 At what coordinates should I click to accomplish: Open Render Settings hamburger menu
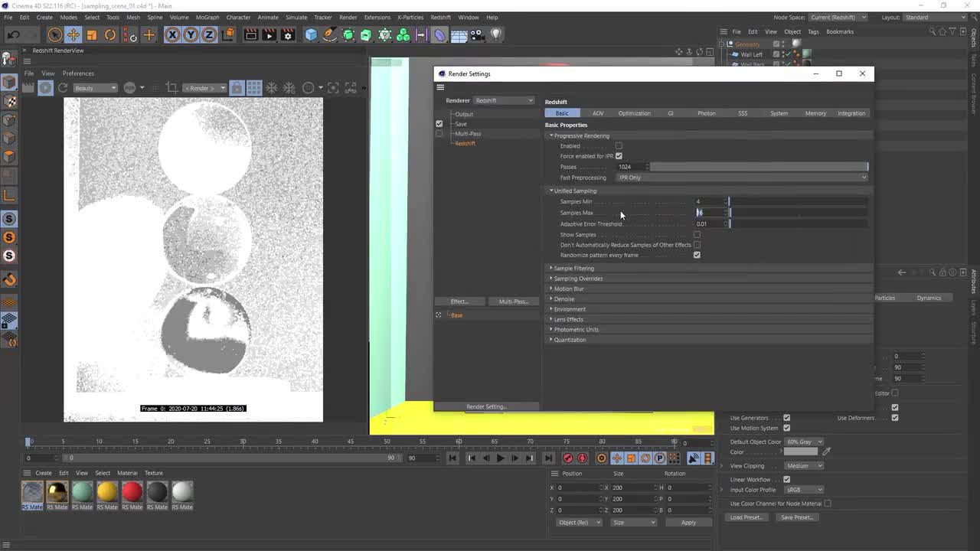(440, 87)
